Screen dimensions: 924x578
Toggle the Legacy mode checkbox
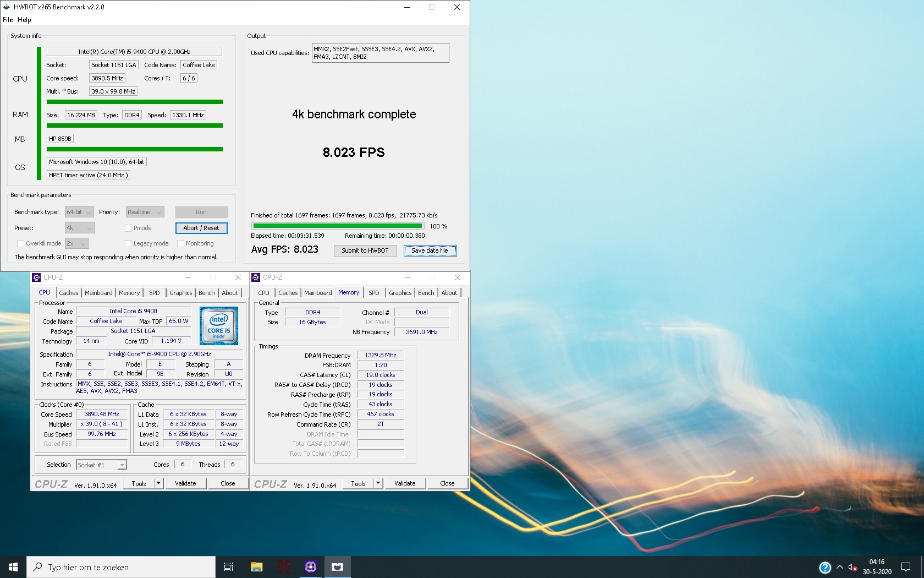[x=128, y=243]
